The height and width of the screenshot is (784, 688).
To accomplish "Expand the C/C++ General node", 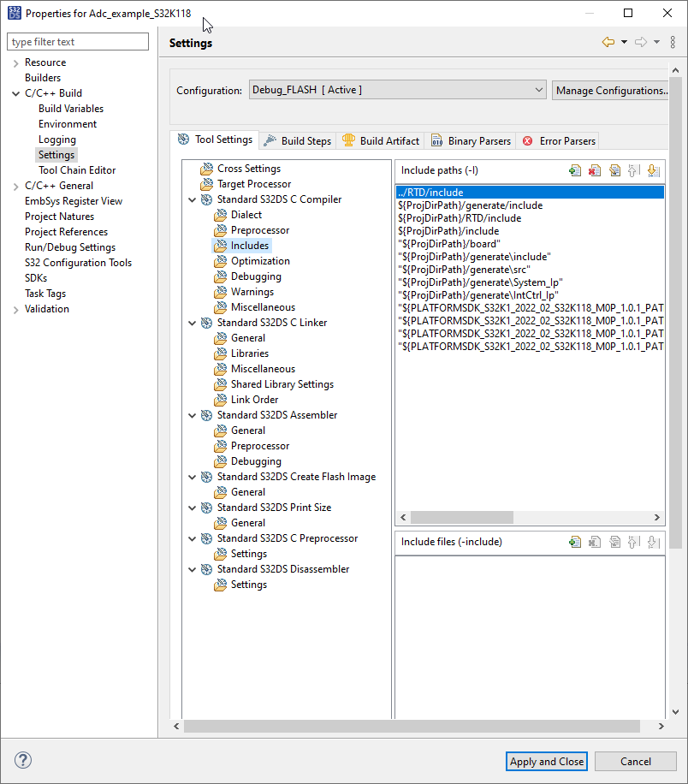I will click(15, 186).
